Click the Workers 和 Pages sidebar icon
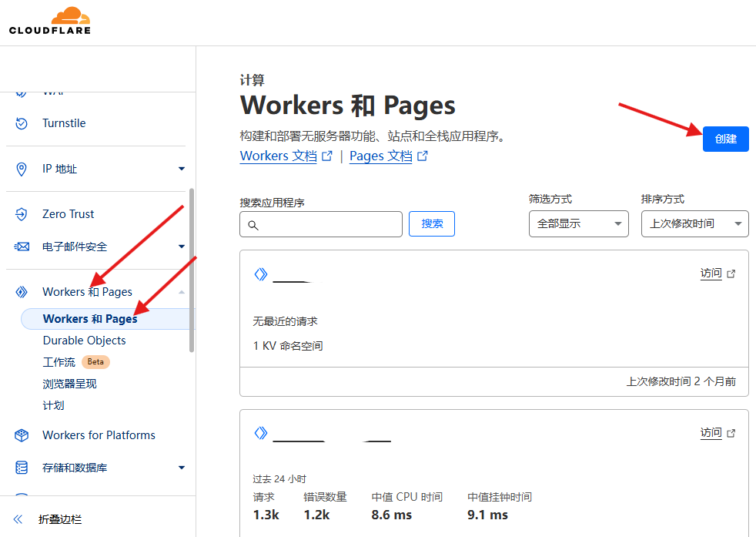 (x=22, y=292)
